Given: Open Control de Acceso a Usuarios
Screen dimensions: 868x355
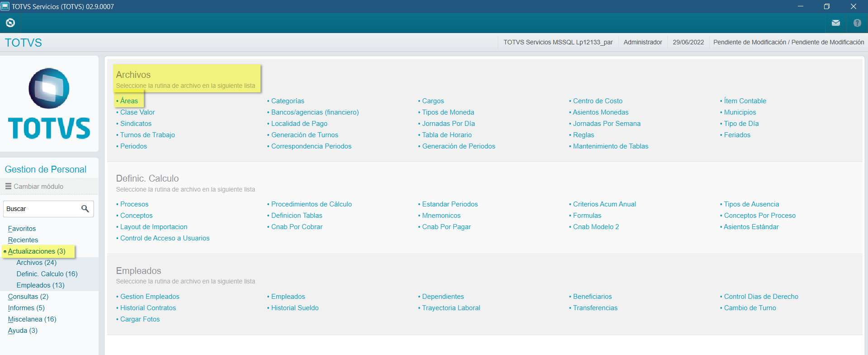Looking at the screenshot, I should click(x=165, y=238).
